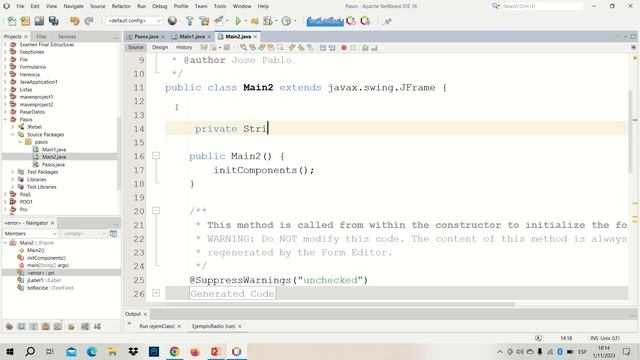Screen dimensions: 640x360
Task: Switch to History view
Action: [184, 47]
